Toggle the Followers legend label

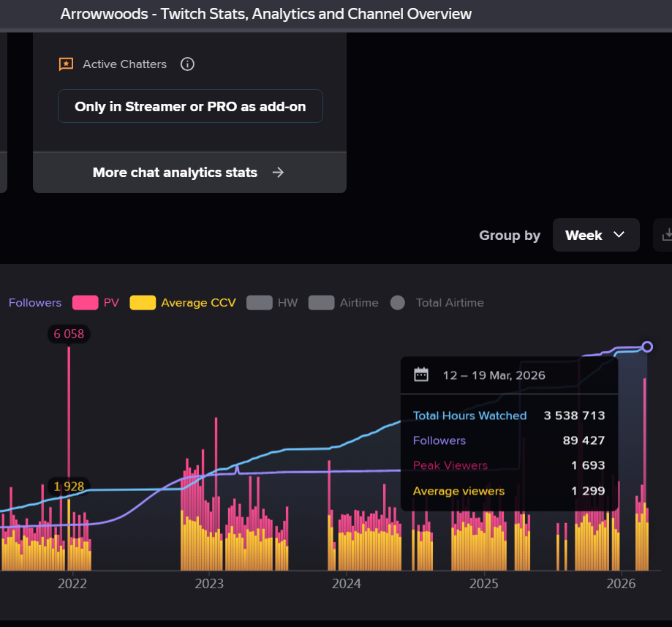[x=35, y=303]
